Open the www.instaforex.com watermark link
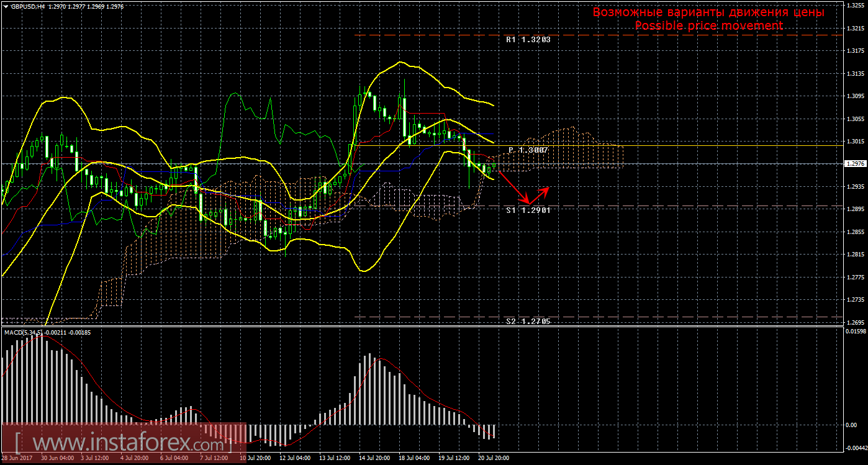Viewport: 868px width, 465px height. click(x=121, y=443)
